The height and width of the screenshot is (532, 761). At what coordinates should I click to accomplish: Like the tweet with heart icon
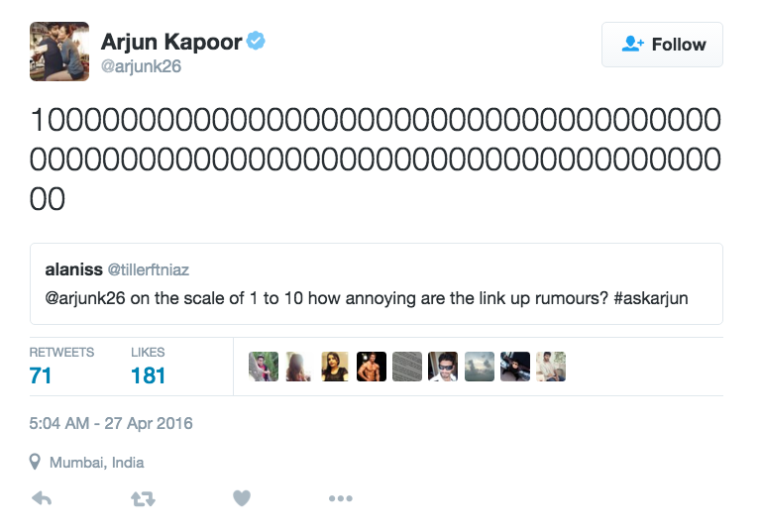[242, 499]
